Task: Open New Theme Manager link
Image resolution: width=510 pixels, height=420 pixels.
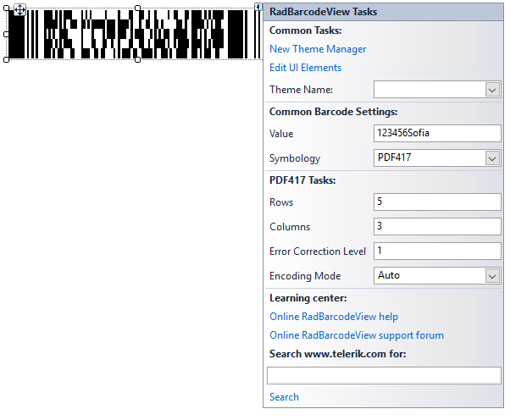Action: point(318,49)
